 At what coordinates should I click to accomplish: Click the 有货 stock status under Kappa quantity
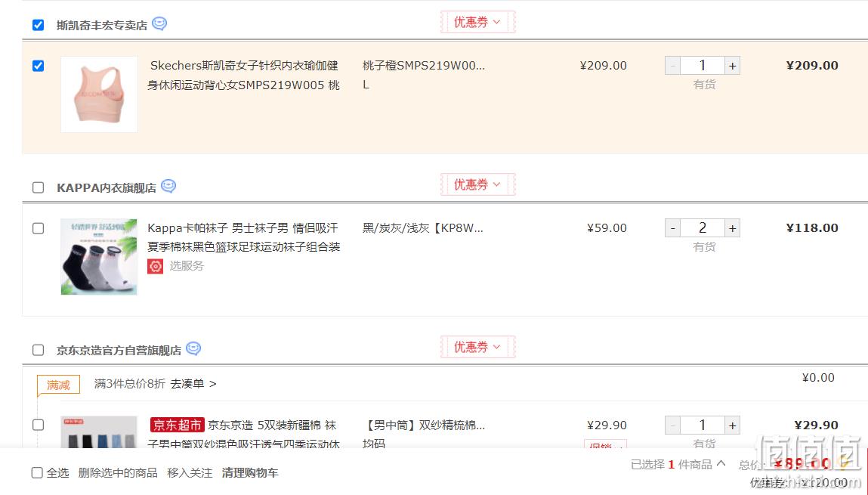pos(704,247)
